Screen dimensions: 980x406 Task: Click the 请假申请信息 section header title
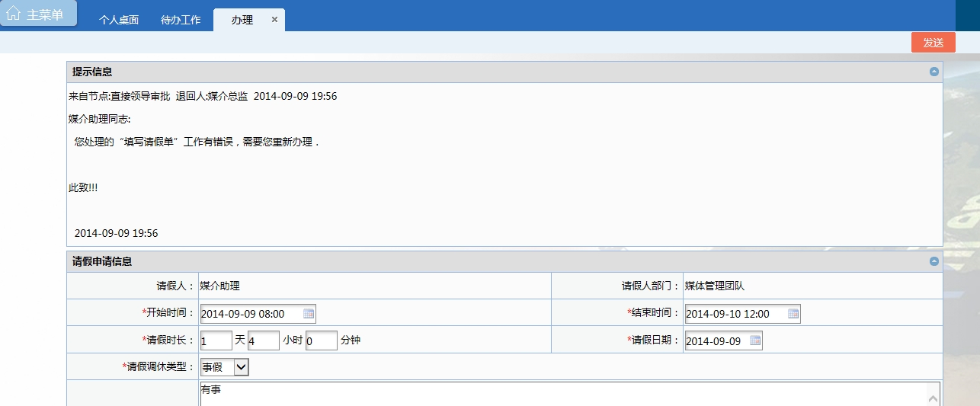pos(102,261)
